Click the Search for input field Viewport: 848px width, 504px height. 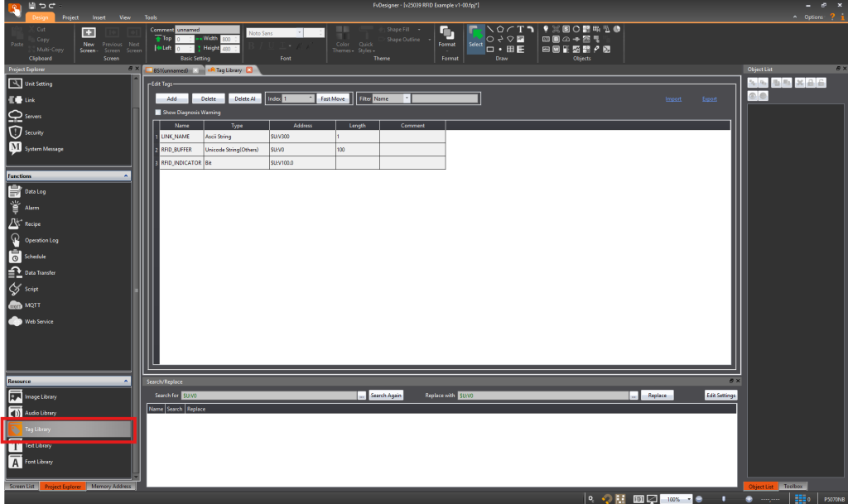pos(268,396)
